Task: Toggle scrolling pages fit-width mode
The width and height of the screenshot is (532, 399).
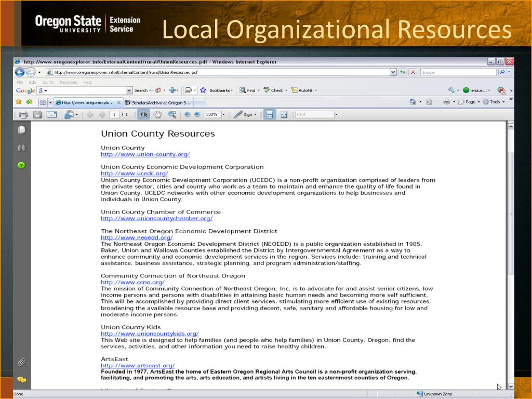Action: pos(270,115)
